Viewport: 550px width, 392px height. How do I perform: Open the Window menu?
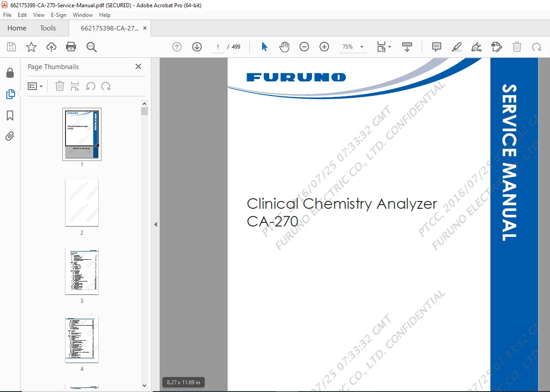(83, 15)
